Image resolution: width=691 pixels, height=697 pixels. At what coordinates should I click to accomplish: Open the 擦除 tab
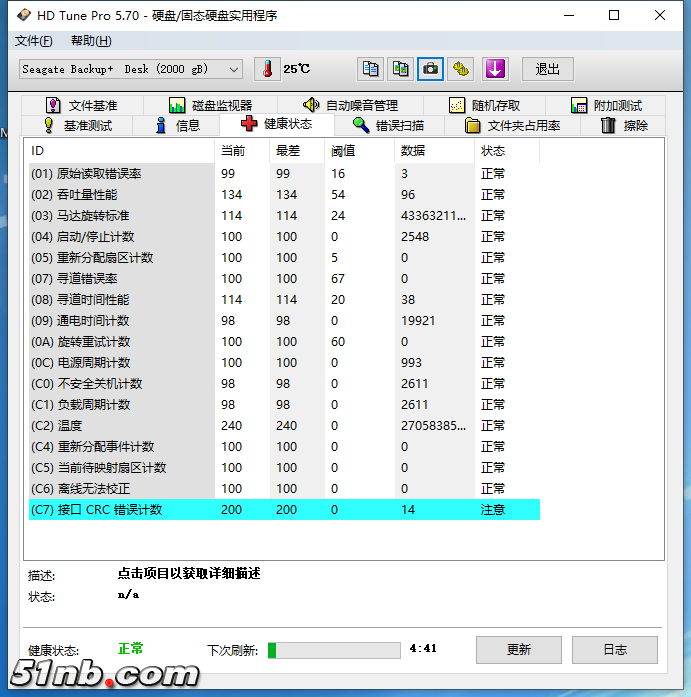[x=624, y=125]
